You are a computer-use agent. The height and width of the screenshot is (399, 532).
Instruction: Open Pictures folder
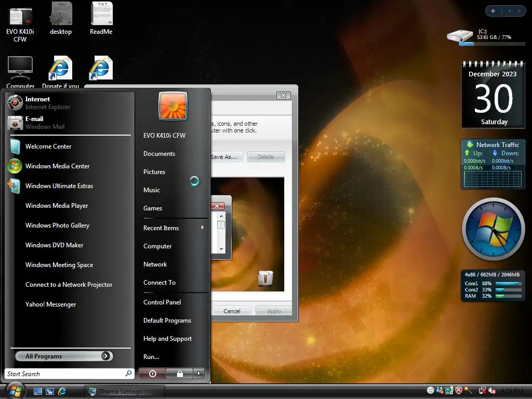[x=154, y=171]
